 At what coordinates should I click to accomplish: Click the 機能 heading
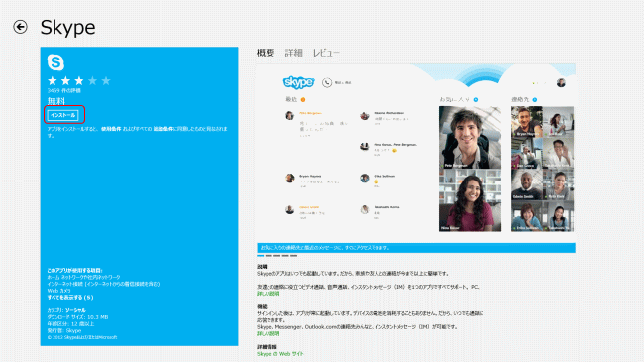point(262,306)
